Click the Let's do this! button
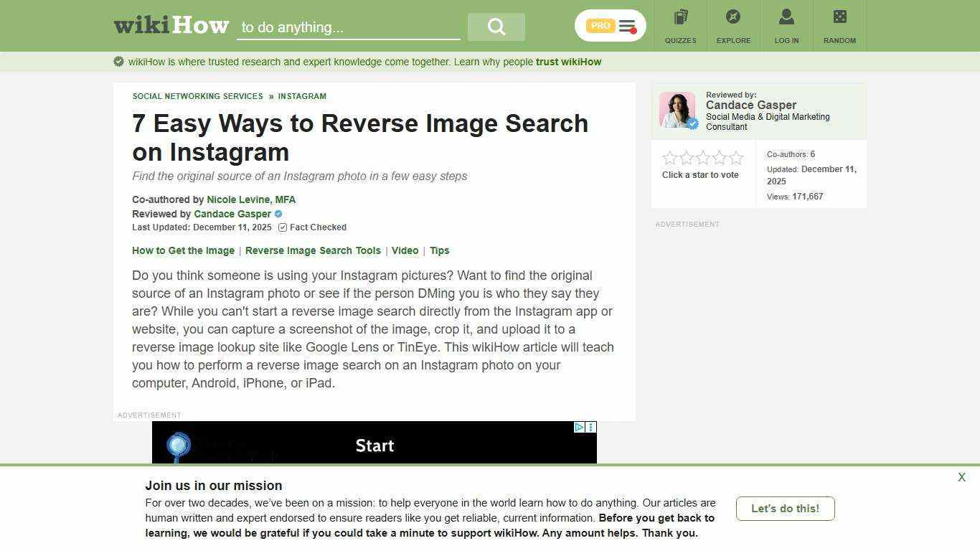980x551 pixels. tap(785, 509)
